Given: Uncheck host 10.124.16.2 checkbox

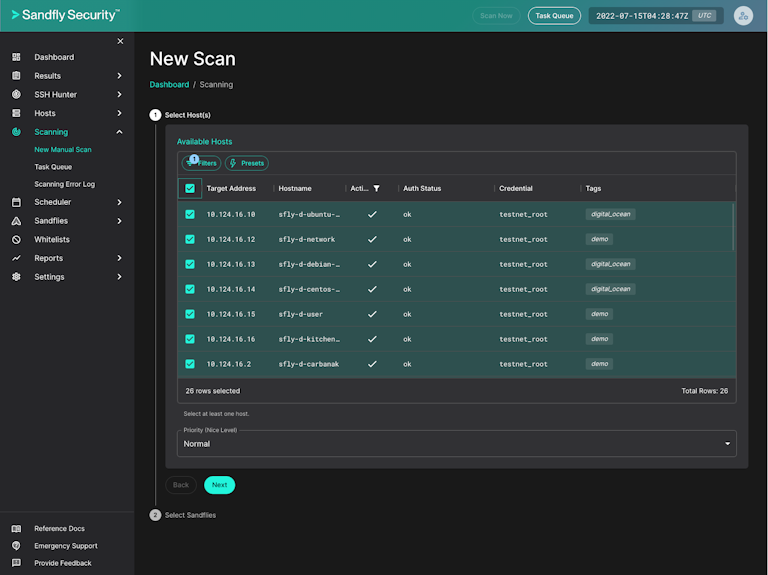Looking at the screenshot, I should [x=190, y=364].
